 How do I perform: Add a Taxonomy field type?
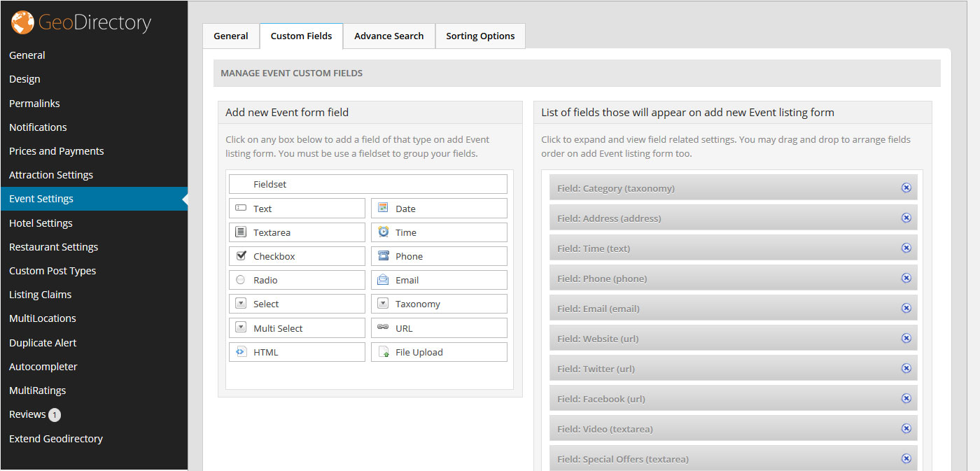pyautogui.click(x=439, y=304)
